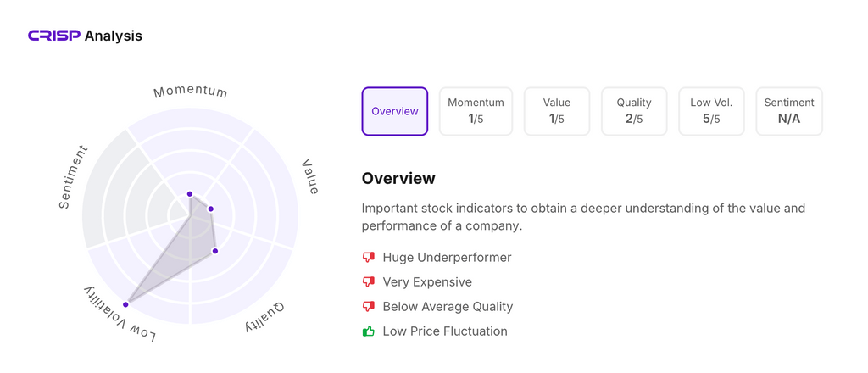Click the Low Price Fluctuation thumbs-up icon
This screenshot has width=868, height=373.
click(x=368, y=331)
